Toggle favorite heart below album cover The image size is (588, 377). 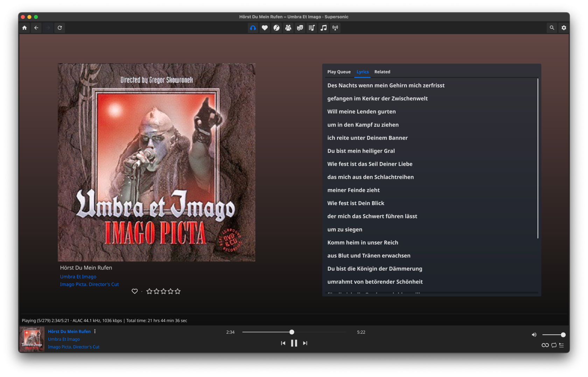click(134, 291)
